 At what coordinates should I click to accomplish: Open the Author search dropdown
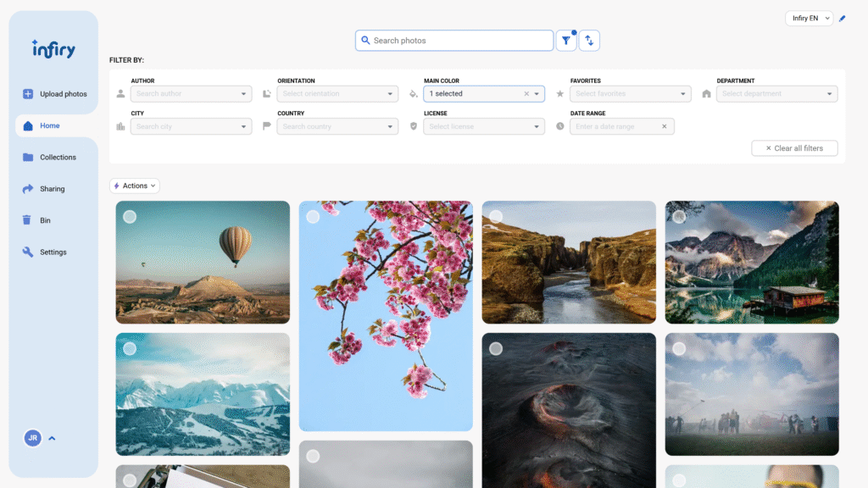191,94
